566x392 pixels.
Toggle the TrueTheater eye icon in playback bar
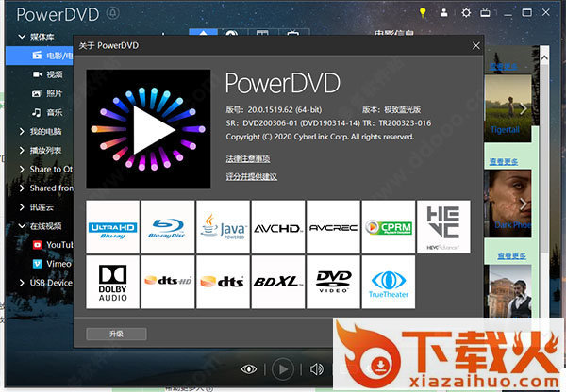pos(249,369)
